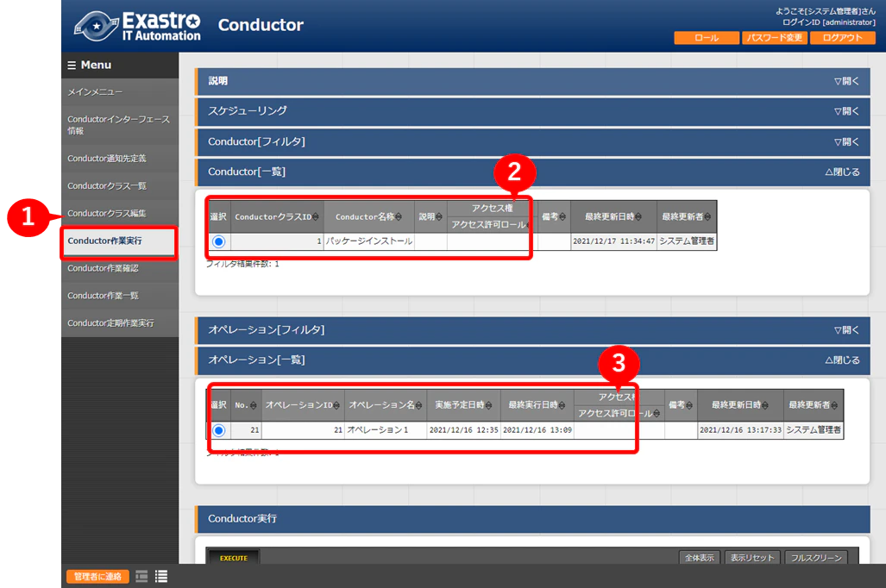Sort operation table by No. arrow
886x588 pixels.
tap(253, 405)
